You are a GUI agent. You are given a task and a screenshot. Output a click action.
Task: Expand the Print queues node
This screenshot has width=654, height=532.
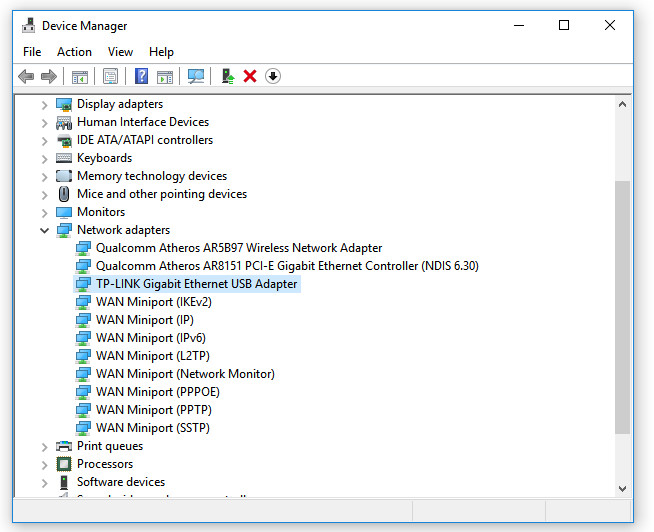pyautogui.click(x=45, y=447)
